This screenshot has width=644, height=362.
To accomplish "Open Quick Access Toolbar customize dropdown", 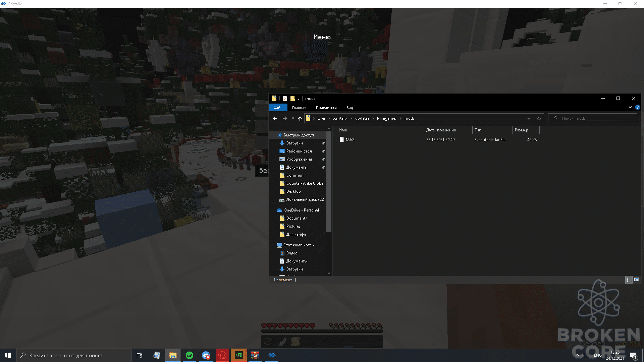I will (x=299, y=99).
